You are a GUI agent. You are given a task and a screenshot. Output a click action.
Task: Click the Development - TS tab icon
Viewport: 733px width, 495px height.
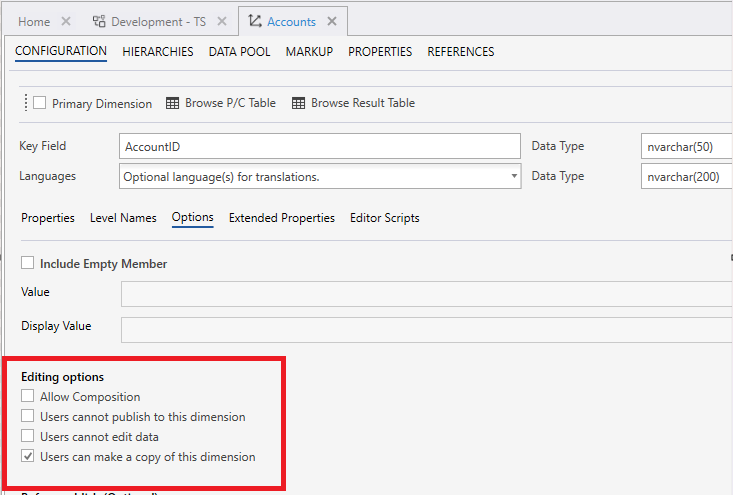(98, 21)
